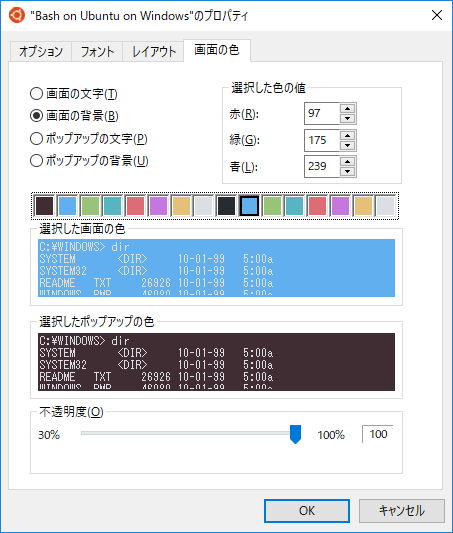Switch to the オプション tab

pyautogui.click(x=41, y=52)
